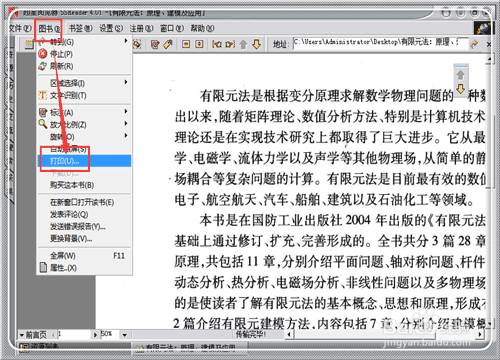Expand the 转到(G) submenu
The height and width of the screenshot is (360, 500).
84,42
